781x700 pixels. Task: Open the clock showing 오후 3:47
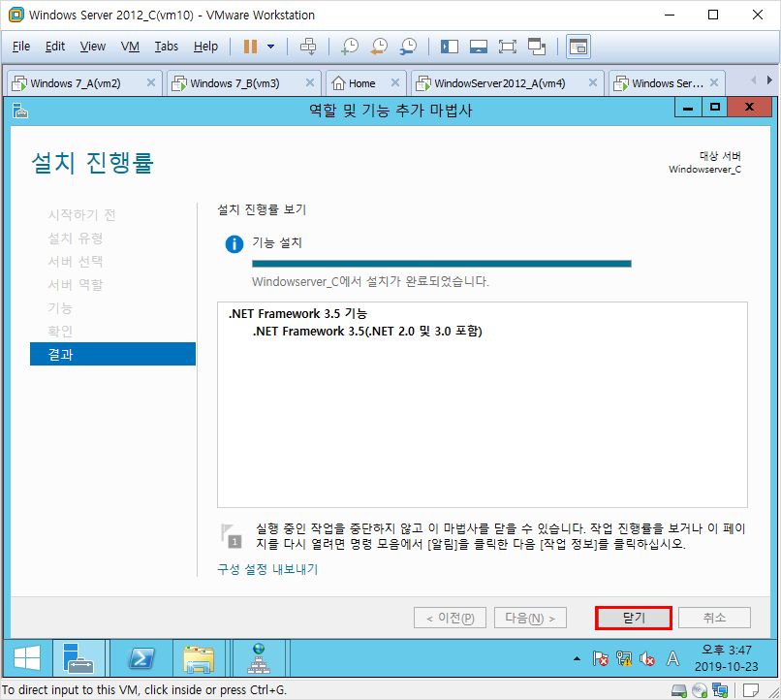(726, 658)
